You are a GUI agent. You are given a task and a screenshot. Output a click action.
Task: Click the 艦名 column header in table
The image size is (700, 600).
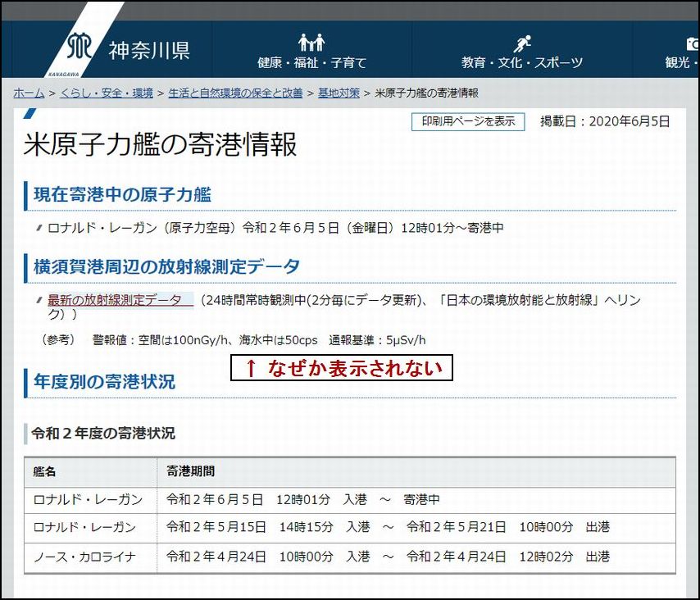tap(45, 472)
